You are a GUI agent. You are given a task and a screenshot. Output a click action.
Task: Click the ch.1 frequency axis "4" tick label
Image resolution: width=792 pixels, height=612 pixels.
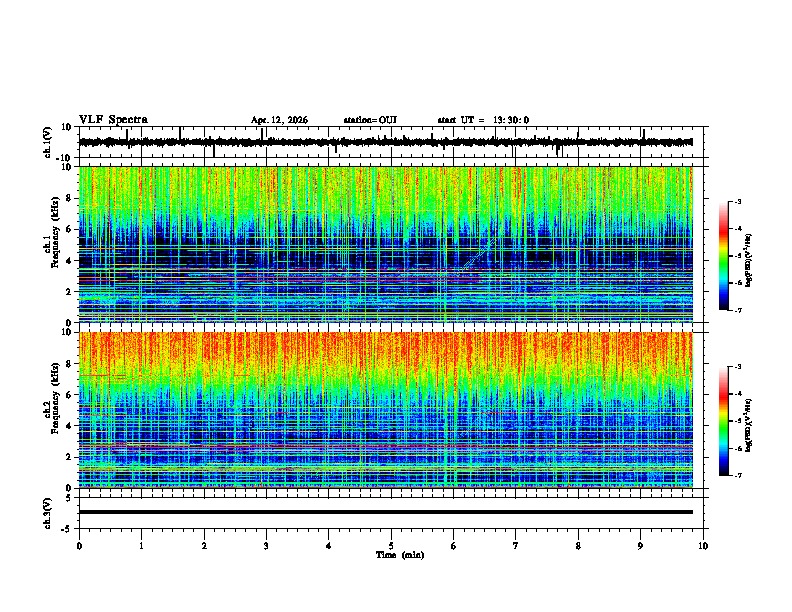click(71, 261)
